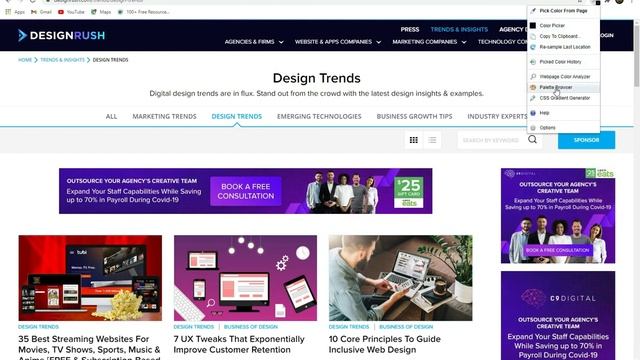
Task: Click the SPONSOR button
Action: coord(586,140)
